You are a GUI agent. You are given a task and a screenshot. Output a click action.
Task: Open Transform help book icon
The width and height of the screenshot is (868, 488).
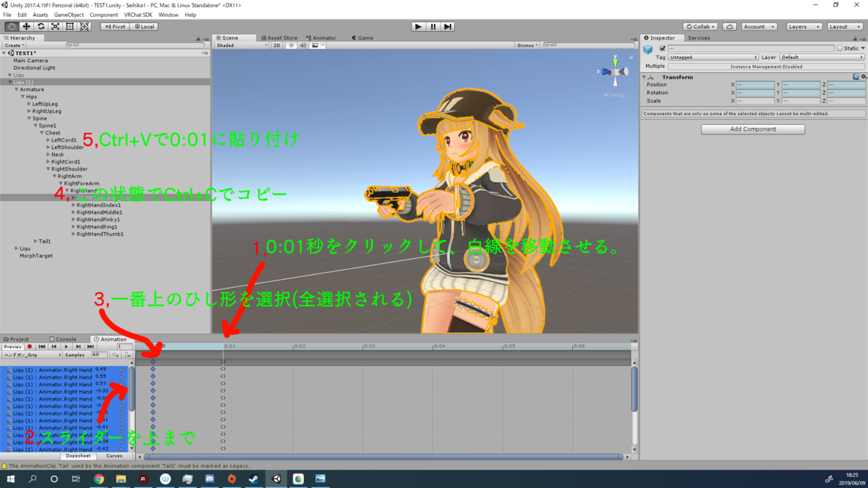856,77
